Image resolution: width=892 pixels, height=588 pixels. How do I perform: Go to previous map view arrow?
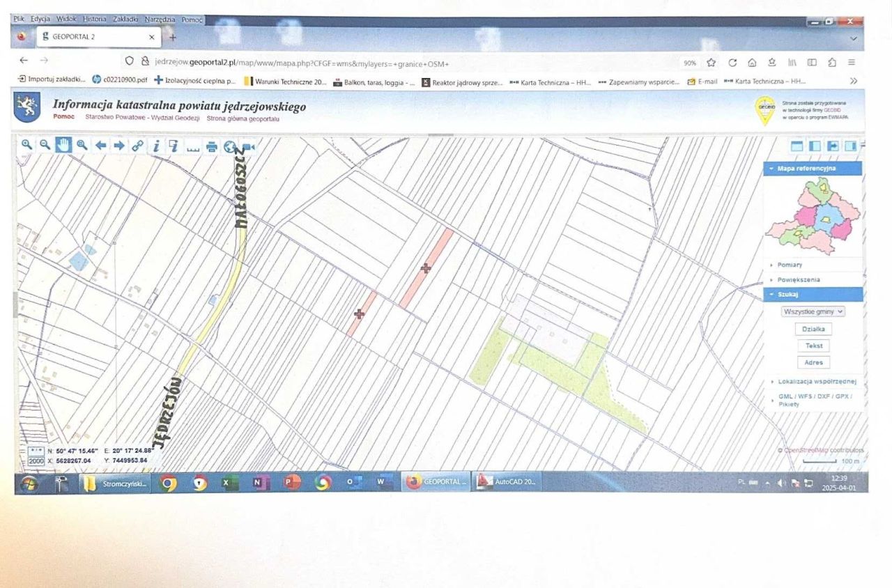pyautogui.click(x=100, y=146)
